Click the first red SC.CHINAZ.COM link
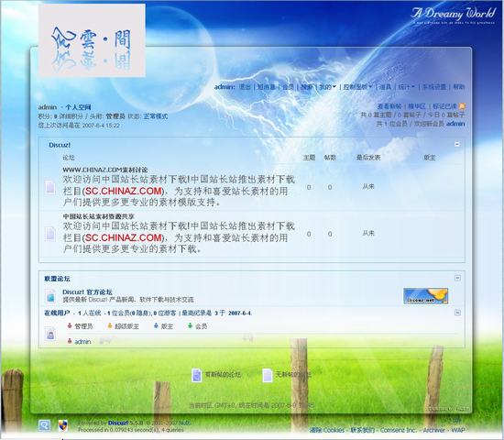Viewport: 504px width, 440px height. (x=124, y=191)
